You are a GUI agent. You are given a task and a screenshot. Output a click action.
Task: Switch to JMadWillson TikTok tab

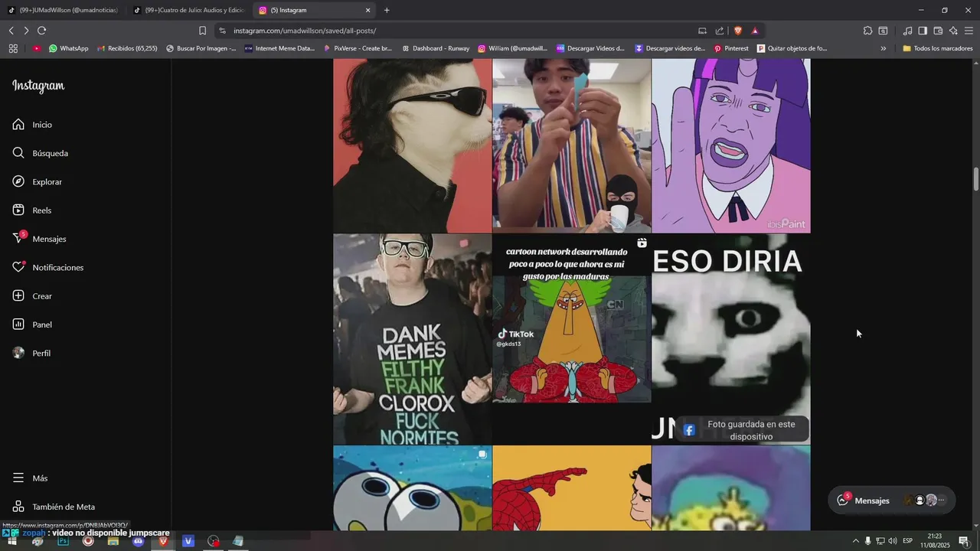point(63,10)
